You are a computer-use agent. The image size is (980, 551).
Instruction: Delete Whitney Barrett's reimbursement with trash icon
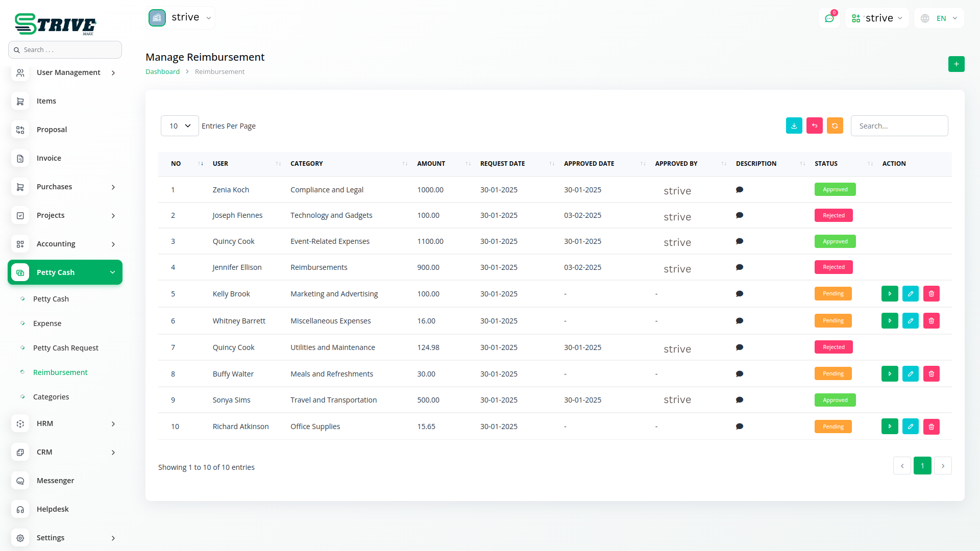[x=931, y=321]
